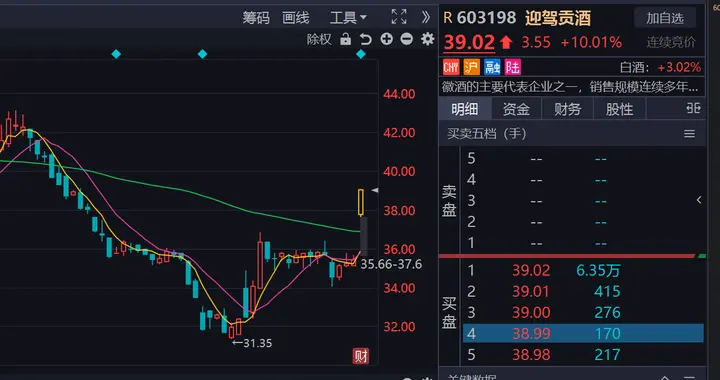Screen dimensions: 720x380
Task: Click the 40.00 price axis label
Action: pyautogui.click(x=399, y=172)
